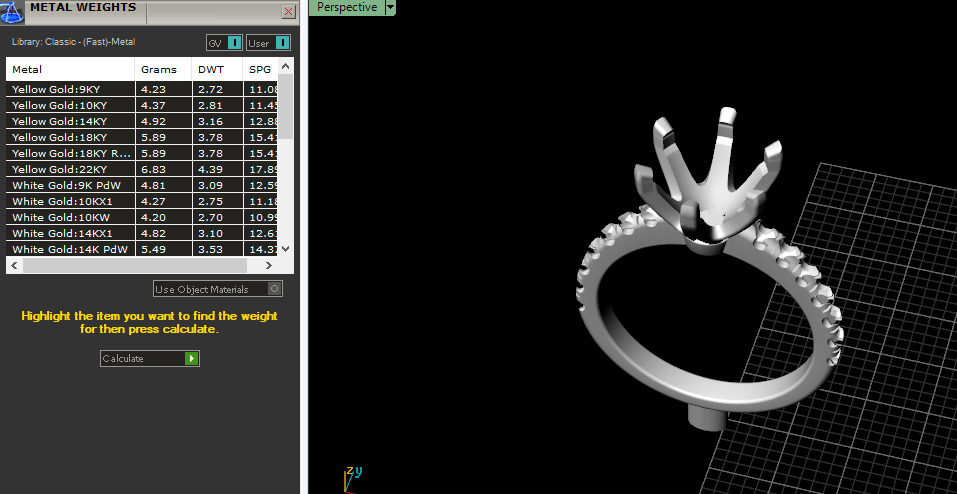Click the 5.49 grams value
957x494 pixels.
153,249
